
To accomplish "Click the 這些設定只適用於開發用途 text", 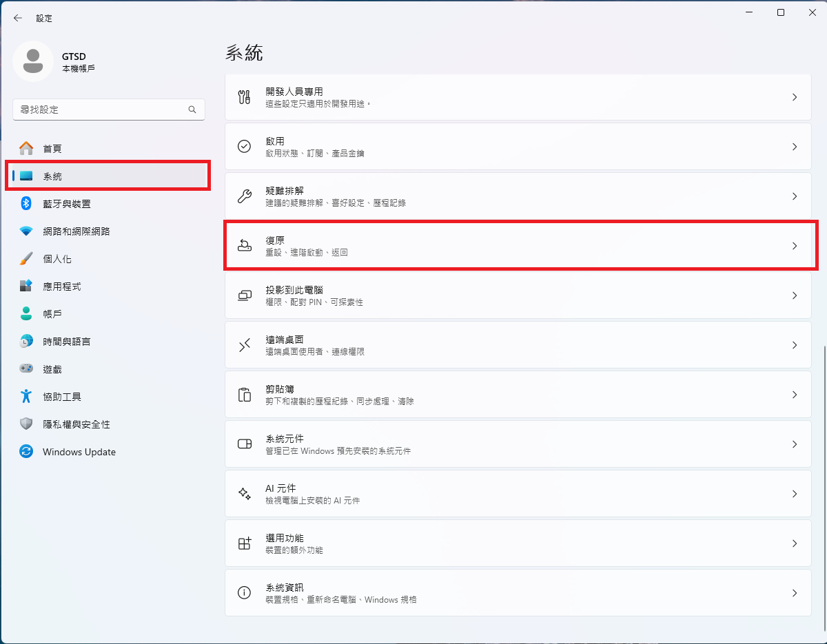I will (x=318, y=104).
